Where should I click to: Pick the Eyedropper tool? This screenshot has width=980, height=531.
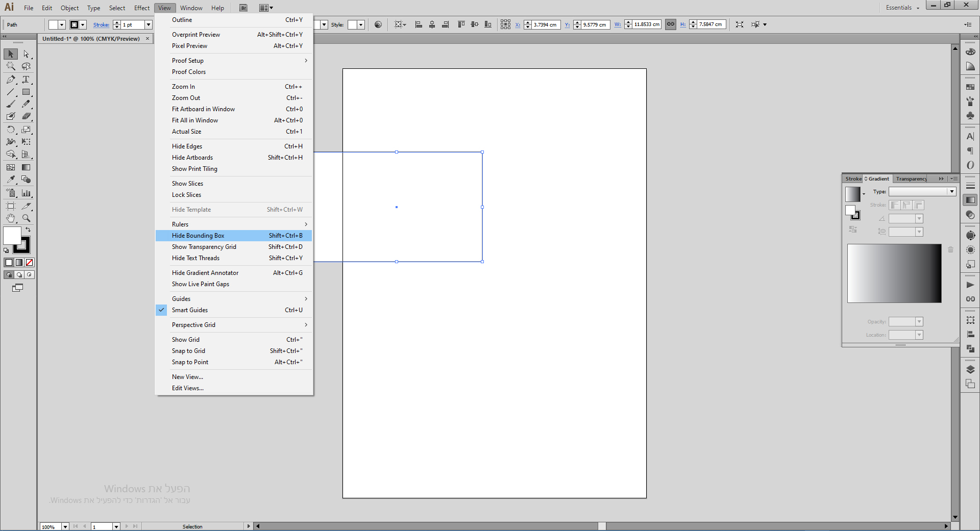click(11, 180)
